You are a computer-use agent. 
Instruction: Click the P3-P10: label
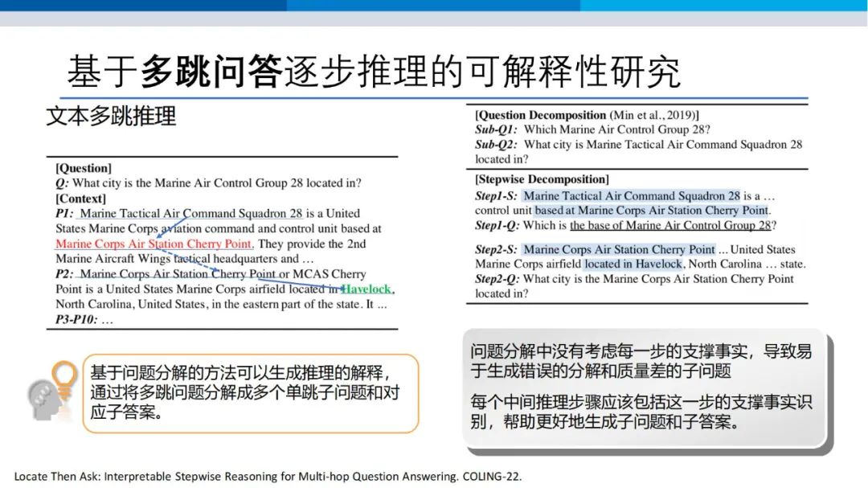tap(76, 319)
